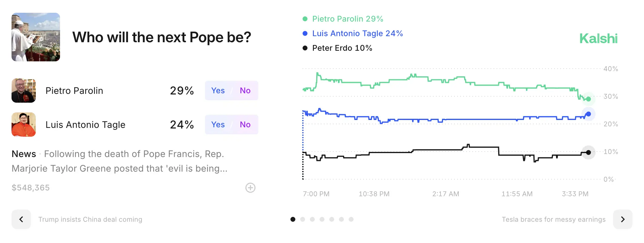Click the next arrow chevron button
Image resolution: width=644 pixels, height=243 pixels.
point(622,219)
